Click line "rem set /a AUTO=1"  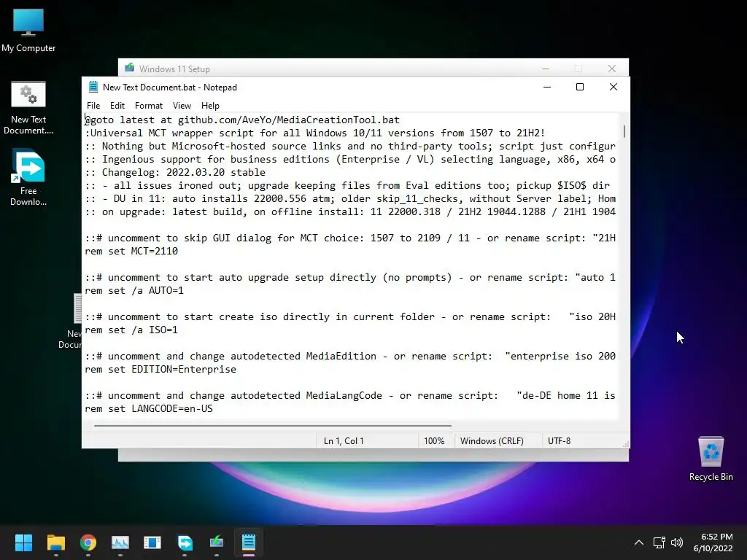pos(134,290)
